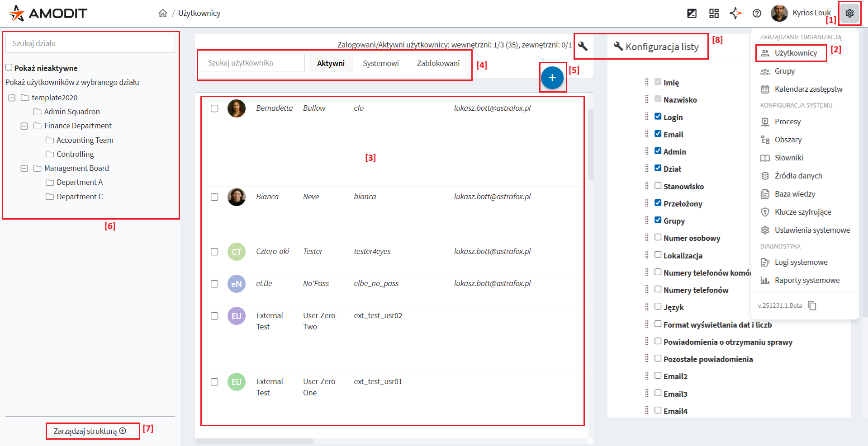This screenshot has height=446, width=868.
Task: Open Ustawienia systemowe from menu
Action: [x=812, y=230]
